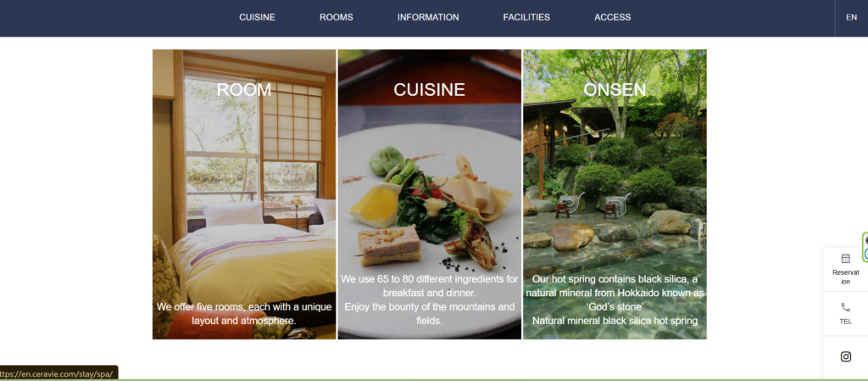Click the calendar Reservation icon
The height and width of the screenshot is (381, 868).
pyautogui.click(x=845, y=258)
